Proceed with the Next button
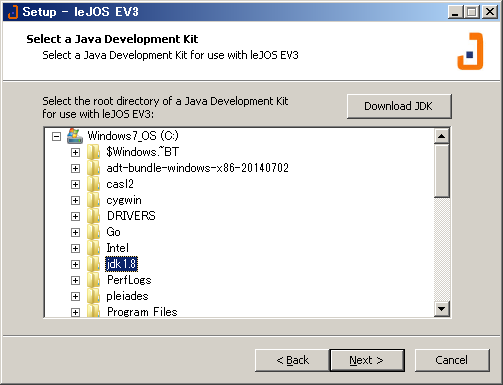 (367, 360)
